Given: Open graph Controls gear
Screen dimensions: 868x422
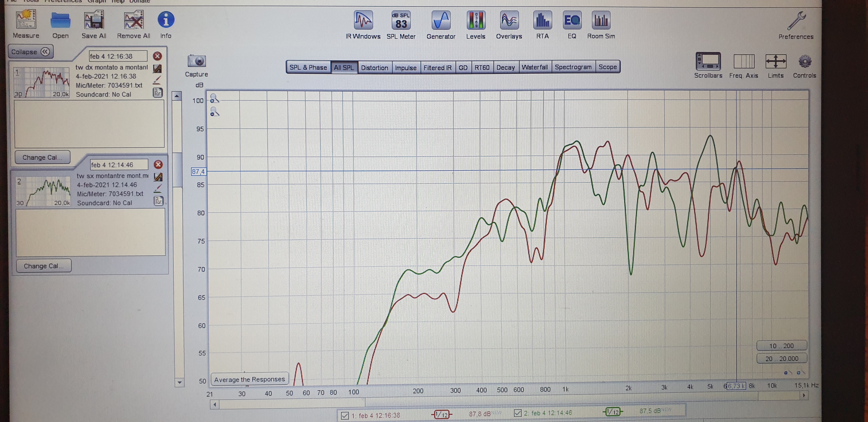Looking at the screenshot, I should tap(805, 62).
